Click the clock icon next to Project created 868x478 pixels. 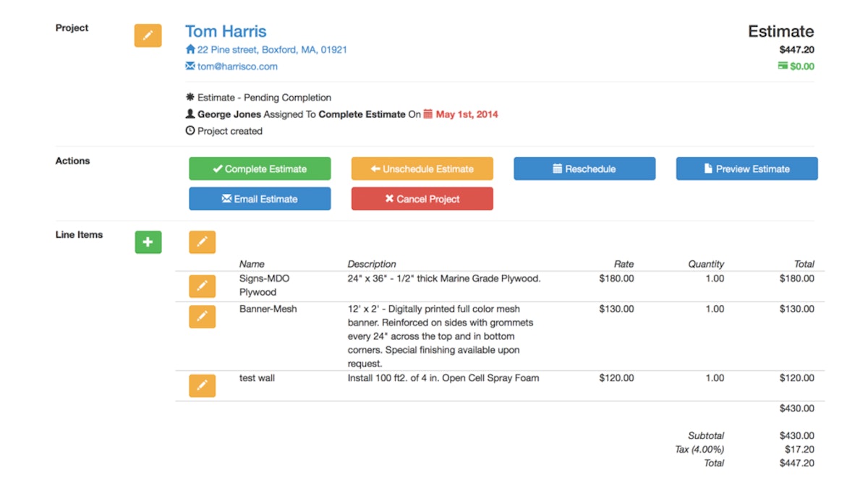pos(189,131)
